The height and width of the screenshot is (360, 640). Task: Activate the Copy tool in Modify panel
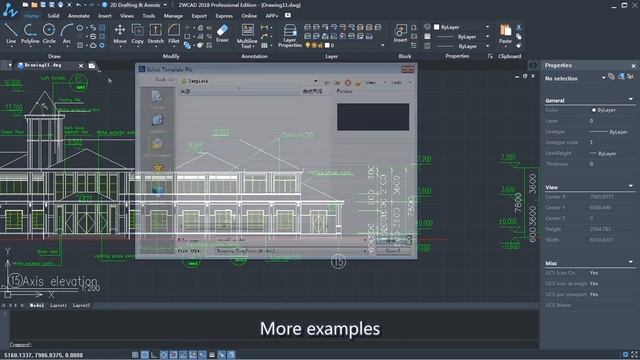click(138, 33)
